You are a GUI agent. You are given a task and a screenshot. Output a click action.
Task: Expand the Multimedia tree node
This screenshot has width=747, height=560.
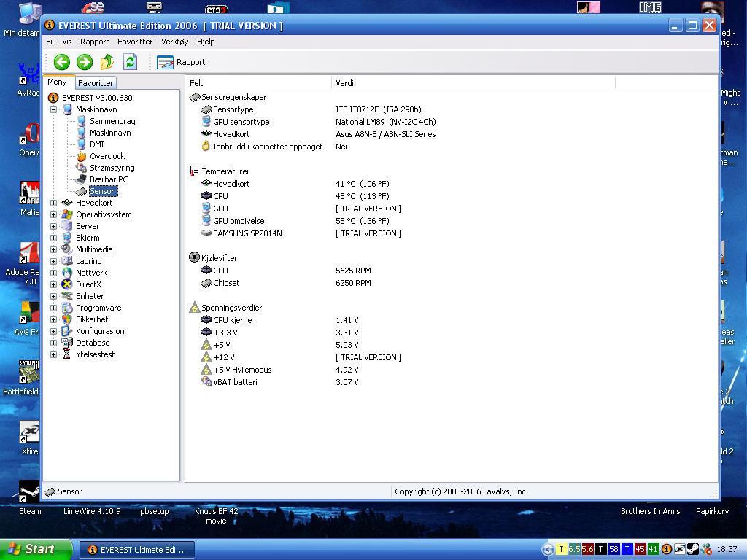click(x=54, y=249)
